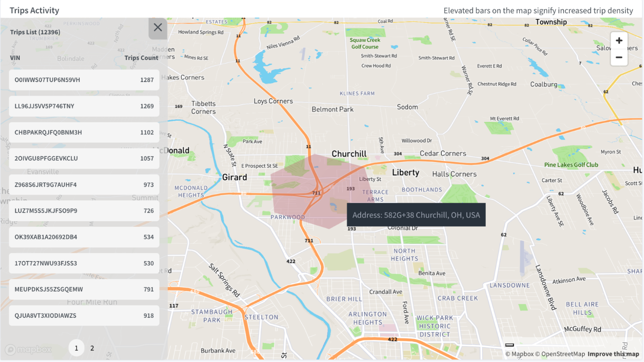Click the Klines Farm map label
The width and height of the screenshot is (644, 362).
[x=357, y=94]
